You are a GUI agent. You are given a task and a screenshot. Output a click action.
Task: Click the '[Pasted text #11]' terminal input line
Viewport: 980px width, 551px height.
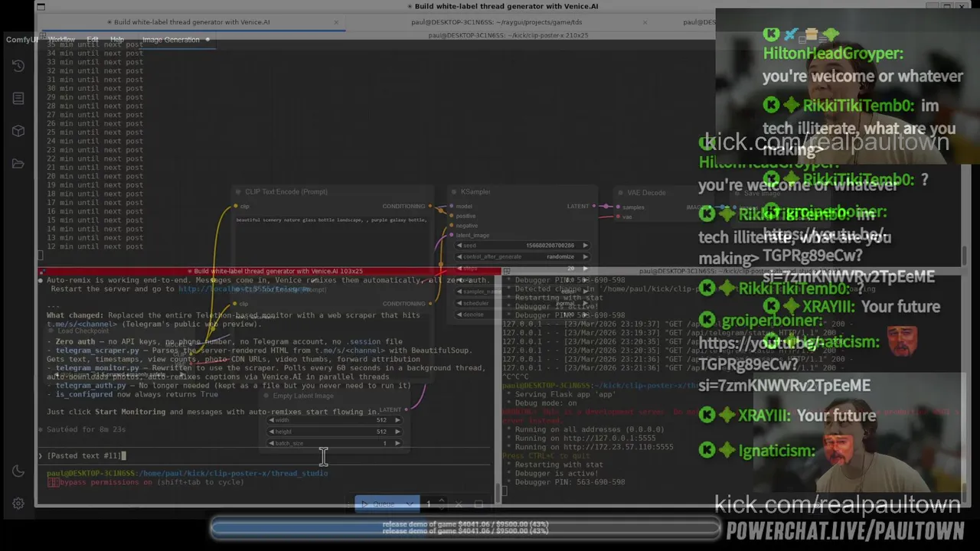[85, 455]
